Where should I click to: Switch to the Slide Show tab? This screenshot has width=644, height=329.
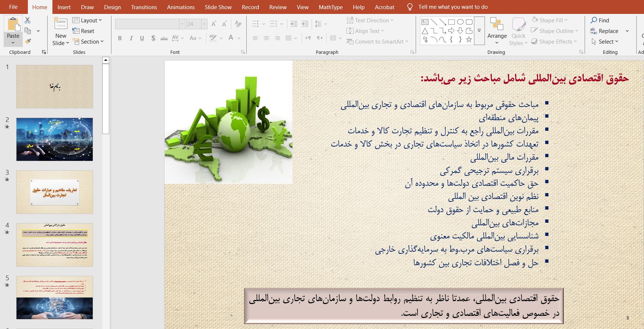point(218,7)
